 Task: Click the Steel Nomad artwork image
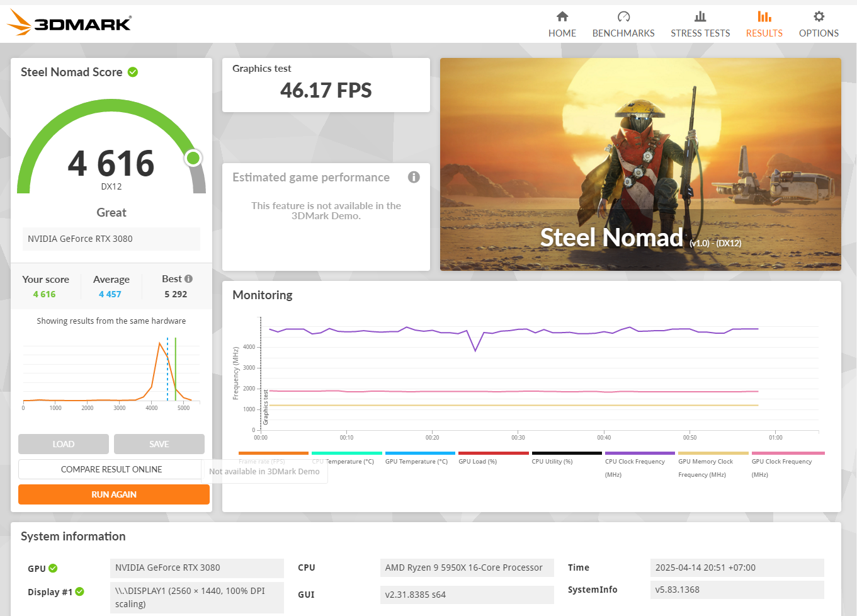point(640,164)
